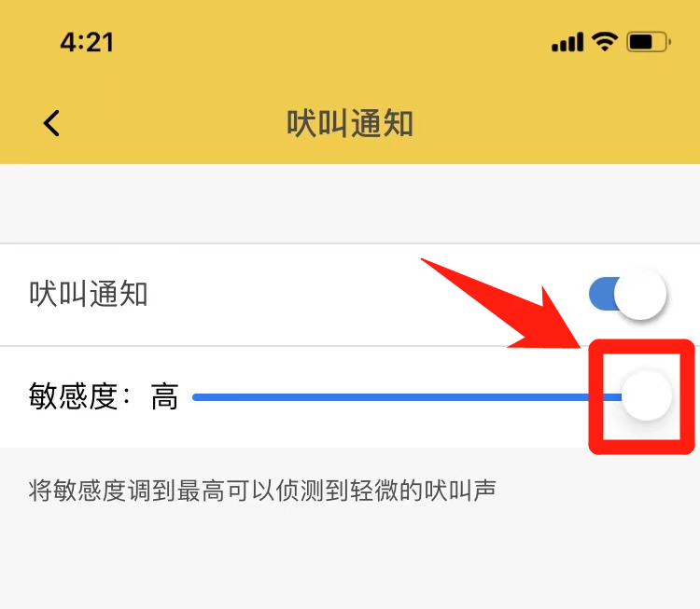Click the 敏感度 slider's white thumb

point(647,395)
